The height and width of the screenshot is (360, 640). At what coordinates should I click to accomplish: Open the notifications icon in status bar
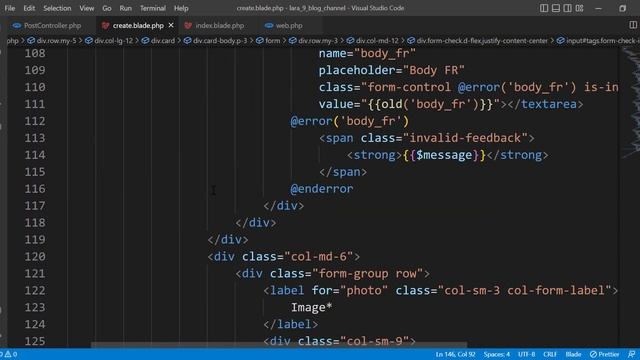pos(631,354)
